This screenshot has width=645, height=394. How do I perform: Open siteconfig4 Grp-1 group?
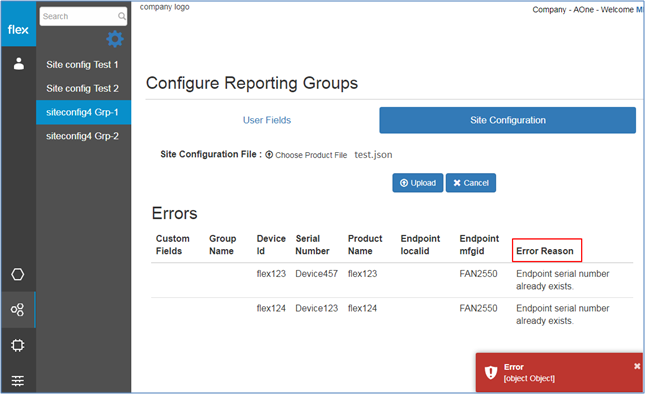coord(84,112)
